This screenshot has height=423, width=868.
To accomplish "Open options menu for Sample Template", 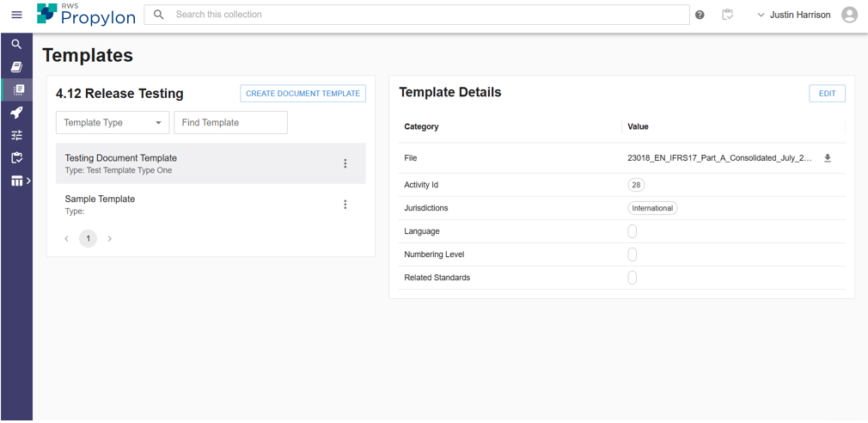I will (x=345, y=205).
